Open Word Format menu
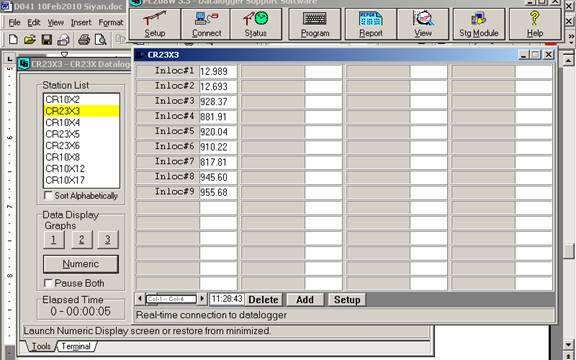Viewport: 576px width, 360px height. [111, 23]
